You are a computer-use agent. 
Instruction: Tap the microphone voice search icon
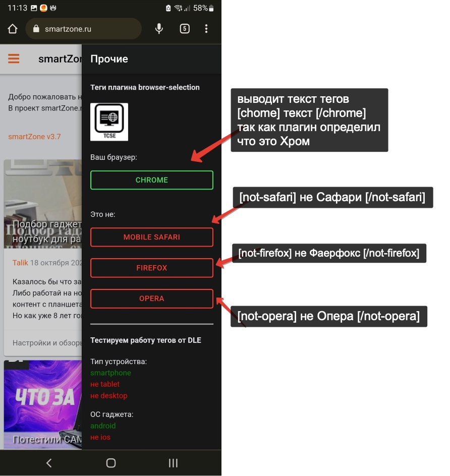click(159, 29)
